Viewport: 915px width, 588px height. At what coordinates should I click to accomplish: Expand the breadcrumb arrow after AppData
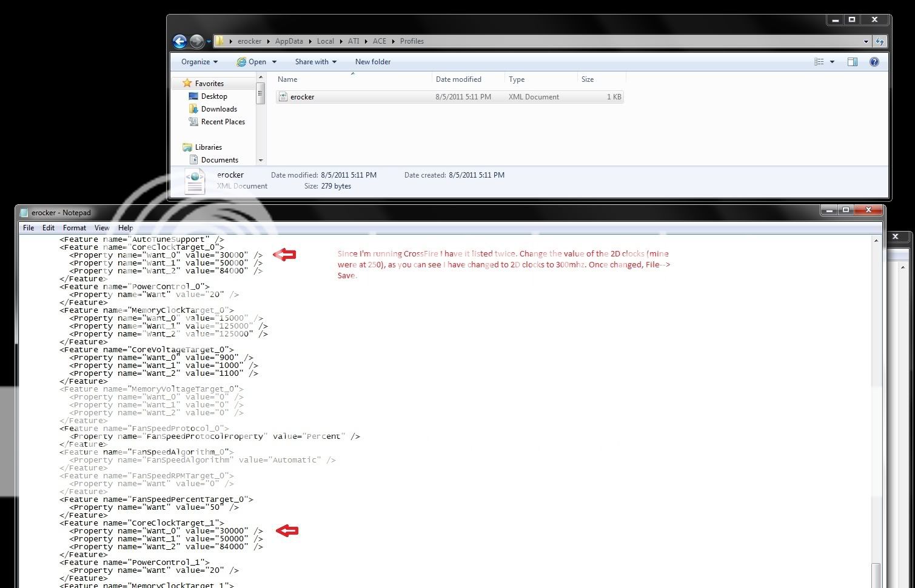pos(310,41)
